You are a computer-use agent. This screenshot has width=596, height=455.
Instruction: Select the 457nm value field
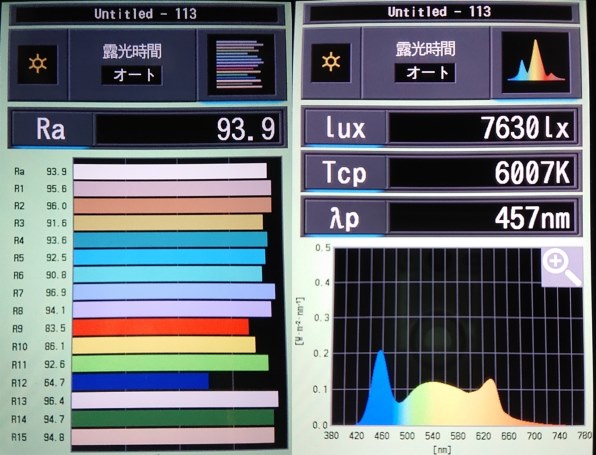481,217
